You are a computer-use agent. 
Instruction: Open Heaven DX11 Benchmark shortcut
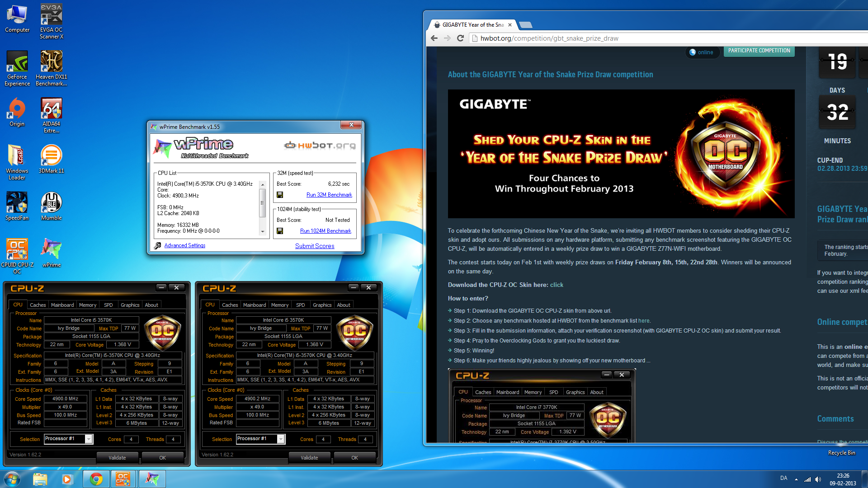pyautogui.click(x=52, y=69)
